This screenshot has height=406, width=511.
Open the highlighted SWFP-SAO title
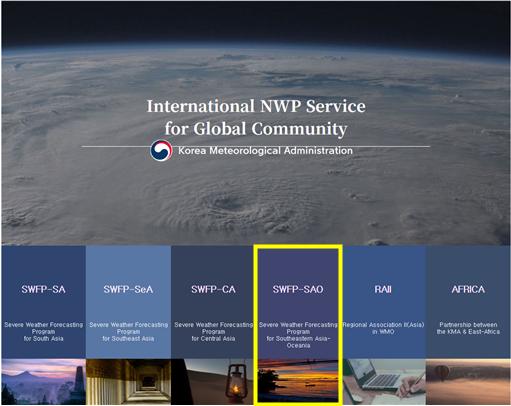click(298, 289)
